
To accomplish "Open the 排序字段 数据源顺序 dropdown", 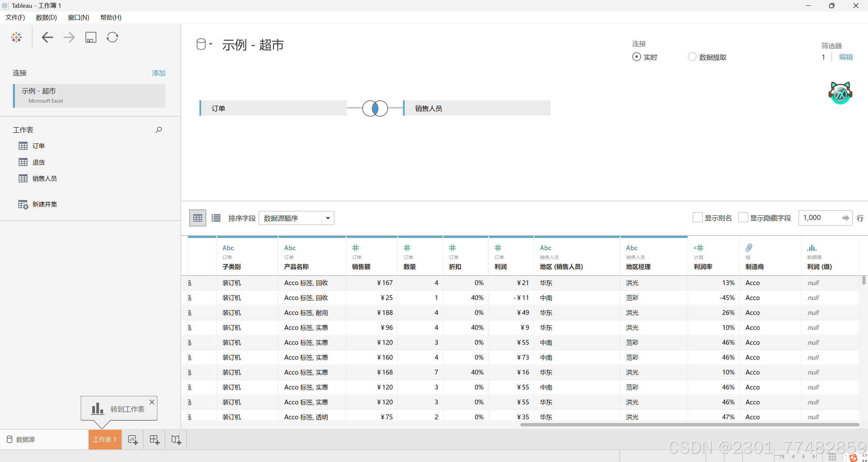I will (296, 218).
